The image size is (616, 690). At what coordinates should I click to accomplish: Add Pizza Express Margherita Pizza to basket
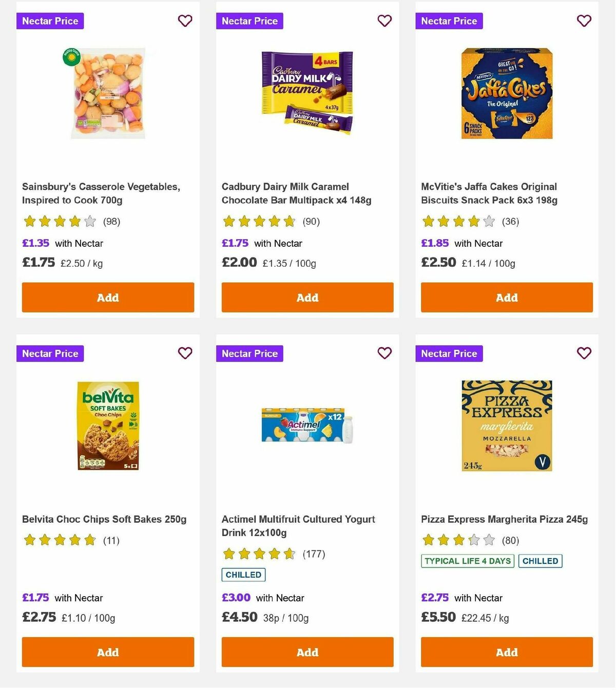506,652
